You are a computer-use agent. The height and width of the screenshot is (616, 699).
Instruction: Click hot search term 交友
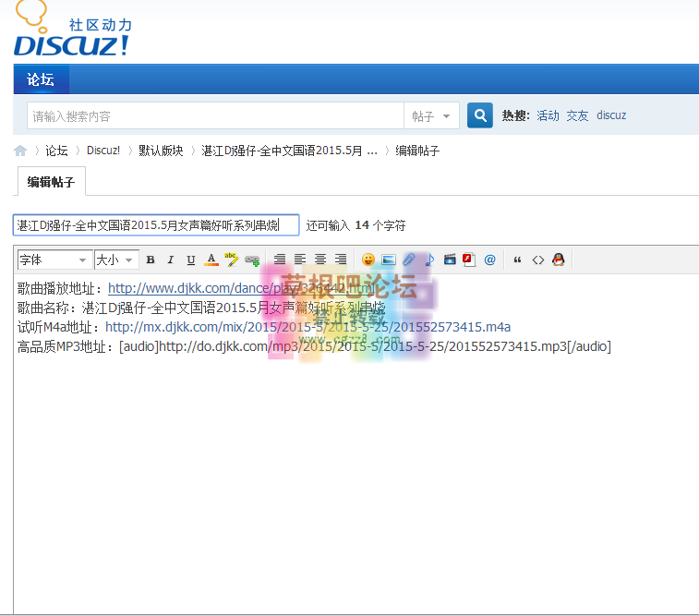click(x=578, y=115)
